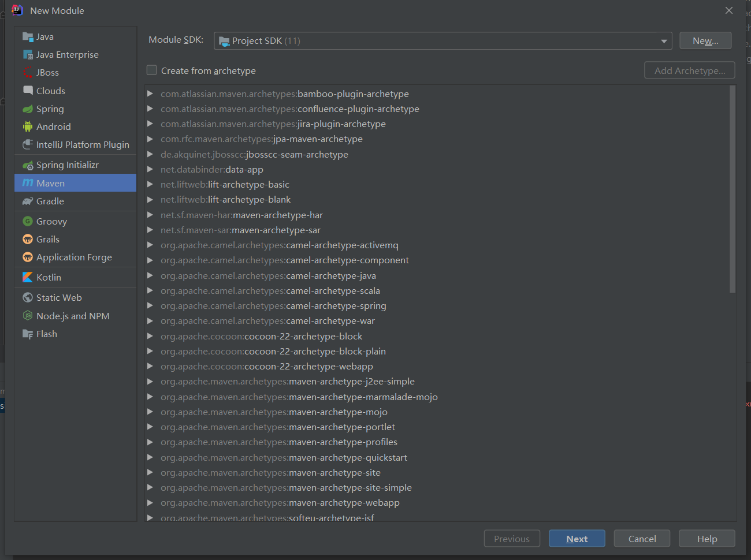Select Java Enterprise in the module list
This screenshot has height=560, width=751.
click(67, 55)
